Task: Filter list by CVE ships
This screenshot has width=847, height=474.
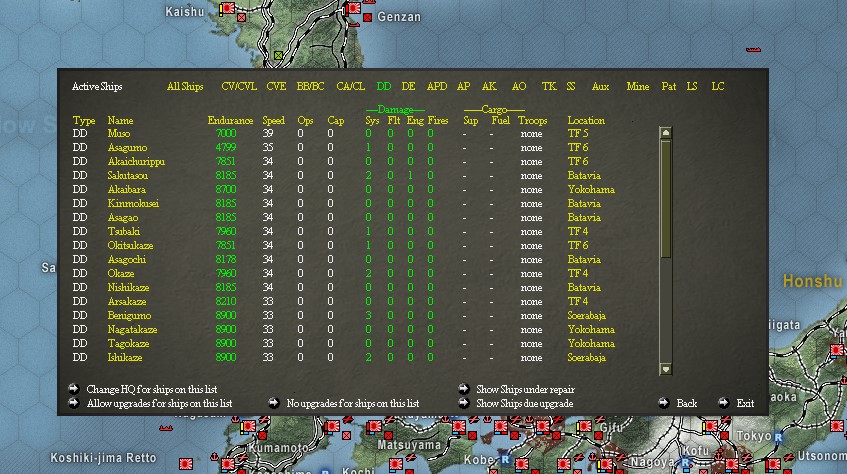Action: 276,86
